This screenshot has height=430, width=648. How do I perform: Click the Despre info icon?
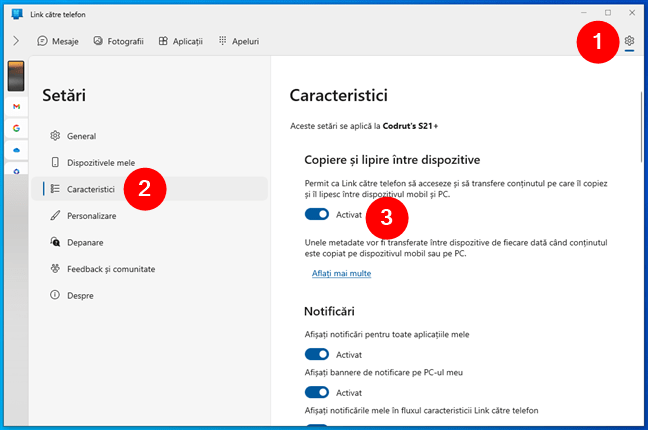point(55,295)
